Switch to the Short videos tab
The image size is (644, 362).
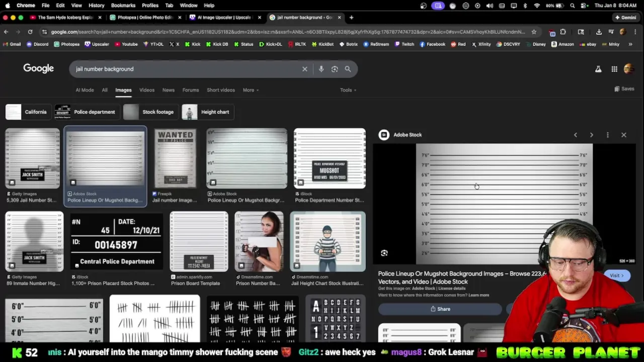click(x=221, y=90)
